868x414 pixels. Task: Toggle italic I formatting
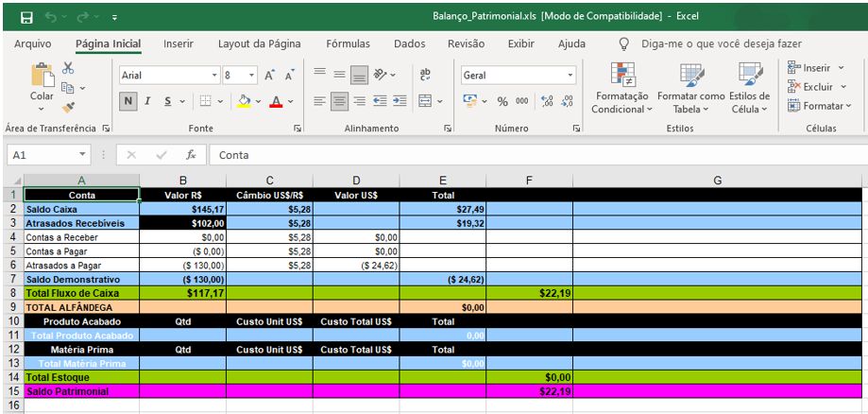(x=147, y=101)
